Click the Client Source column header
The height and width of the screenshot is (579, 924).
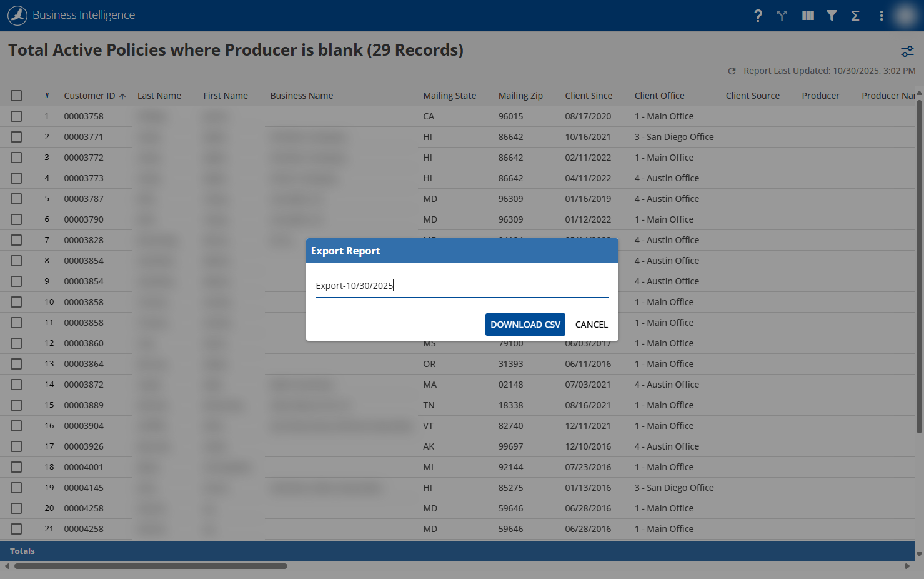753,96
